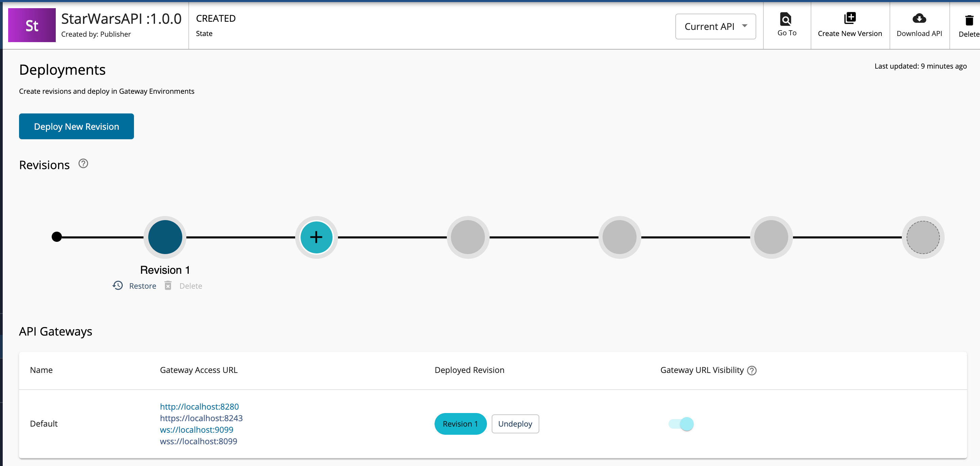Click the plus circle to add revision
980x466 pixels.
[316, 237]
